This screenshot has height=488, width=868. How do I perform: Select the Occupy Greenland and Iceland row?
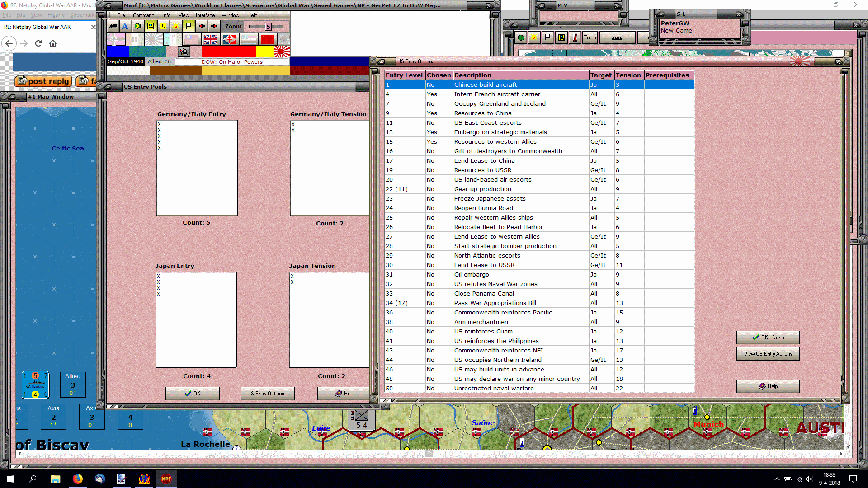(539, 103)
